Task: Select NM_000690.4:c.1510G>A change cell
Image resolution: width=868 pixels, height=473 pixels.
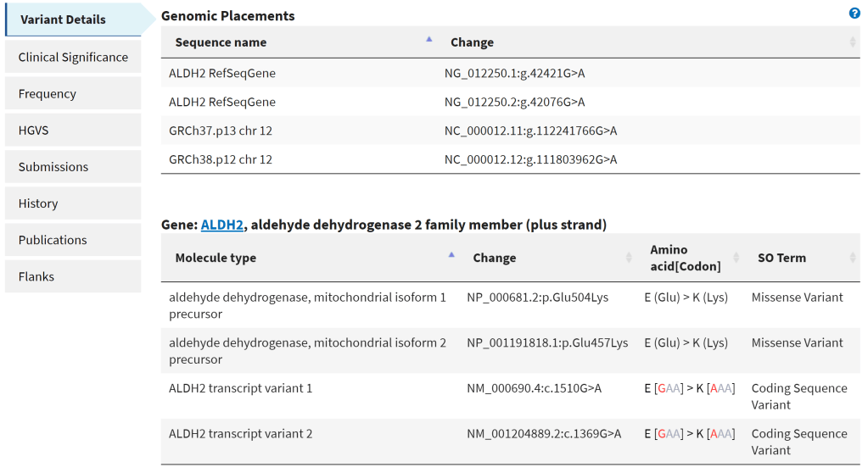Action: click(x=534, y=388)
